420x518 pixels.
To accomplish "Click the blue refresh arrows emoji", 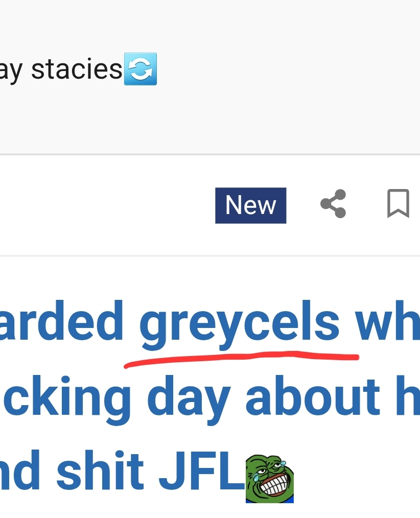I will click(141, 69).
